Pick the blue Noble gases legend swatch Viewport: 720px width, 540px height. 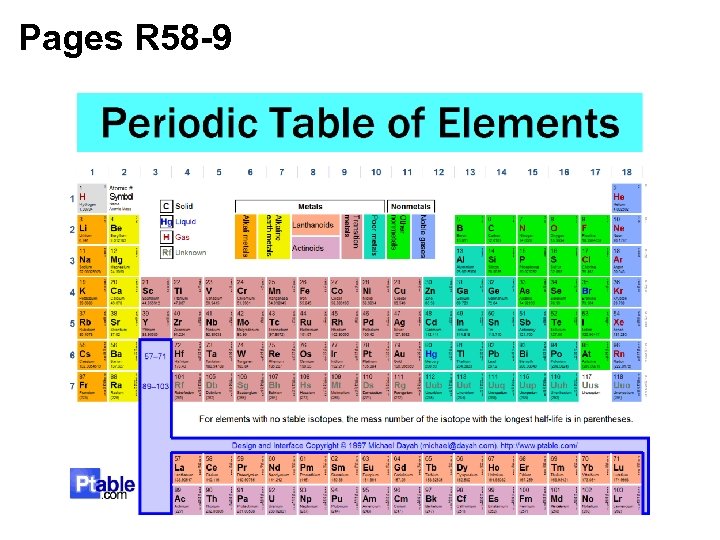coord(423,236)
